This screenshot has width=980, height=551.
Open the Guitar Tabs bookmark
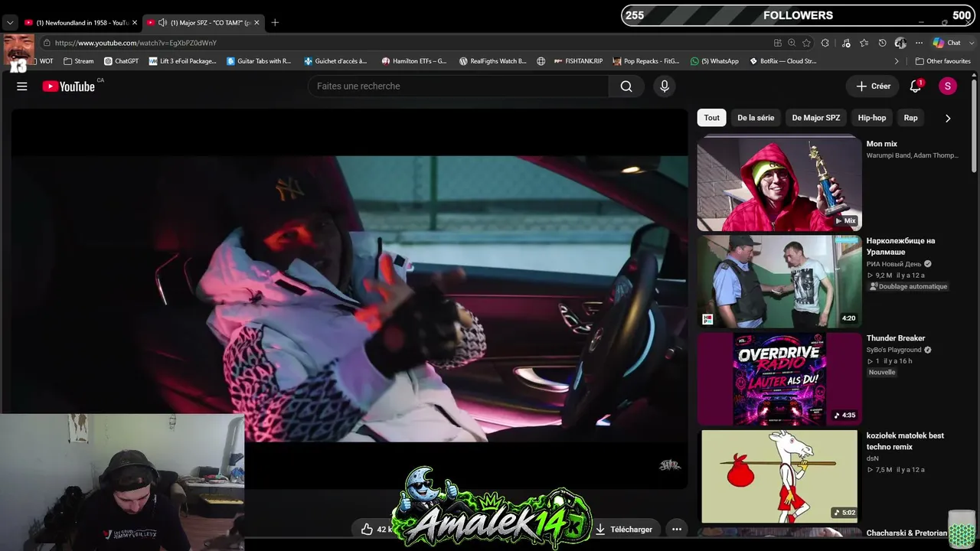[x=259, y=61]
